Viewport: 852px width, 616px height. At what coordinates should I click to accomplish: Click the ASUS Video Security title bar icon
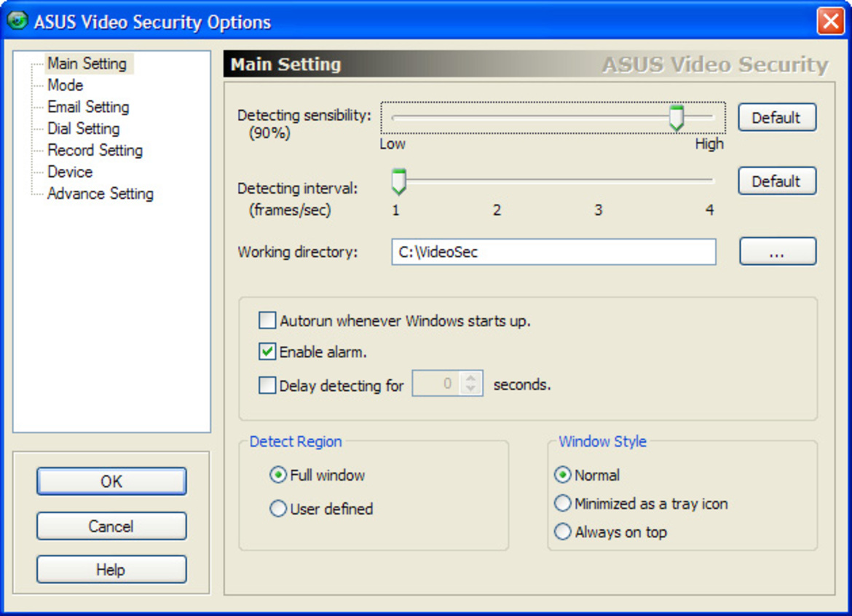click(x=17, y=20)
